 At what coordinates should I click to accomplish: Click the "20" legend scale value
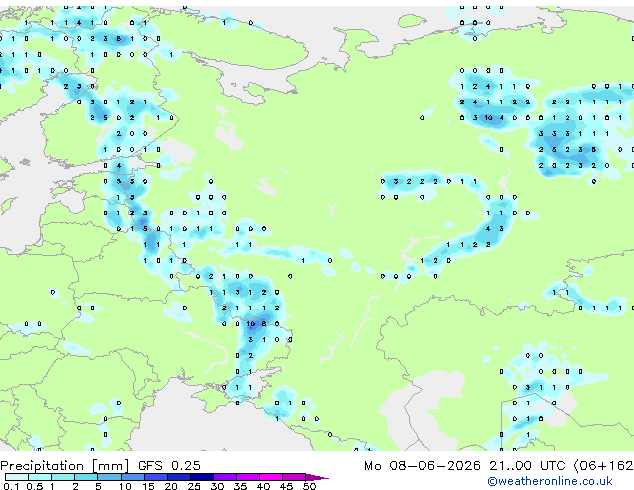coord(171,486)
